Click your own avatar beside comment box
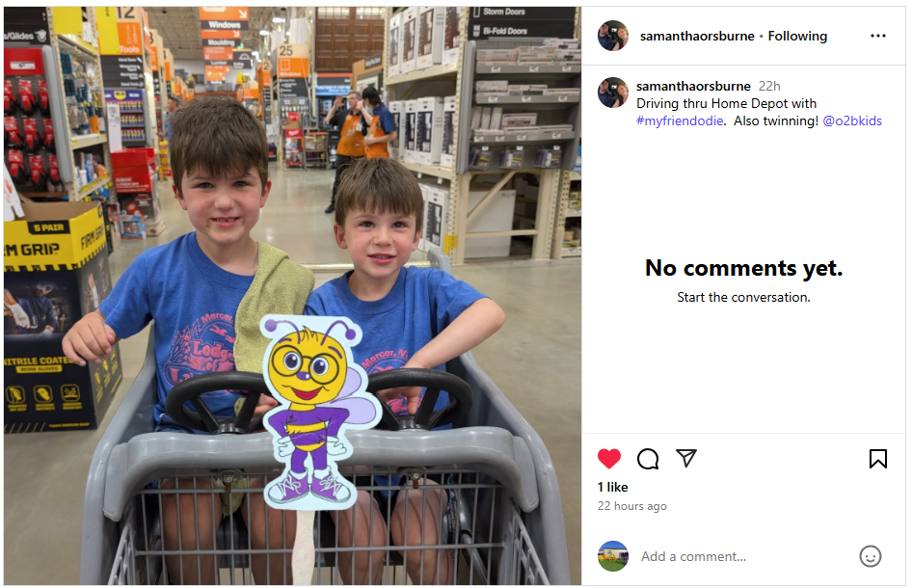912x588 pixels. (613, 556)
